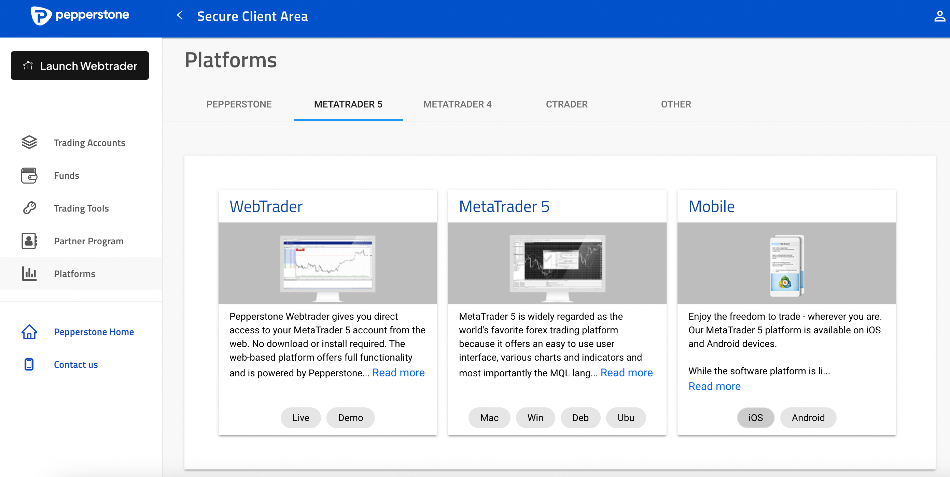Click the Mobile card title

(x=711, y=207)
